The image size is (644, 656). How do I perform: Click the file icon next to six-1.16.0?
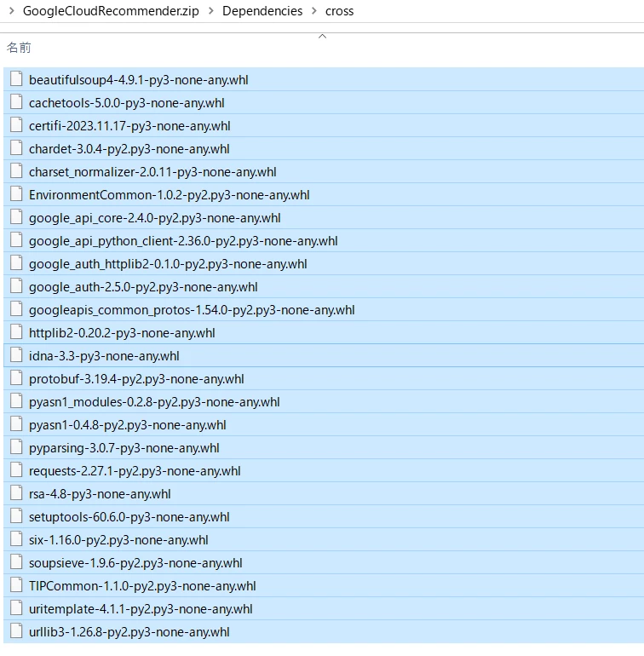click(x=16, y=538)
